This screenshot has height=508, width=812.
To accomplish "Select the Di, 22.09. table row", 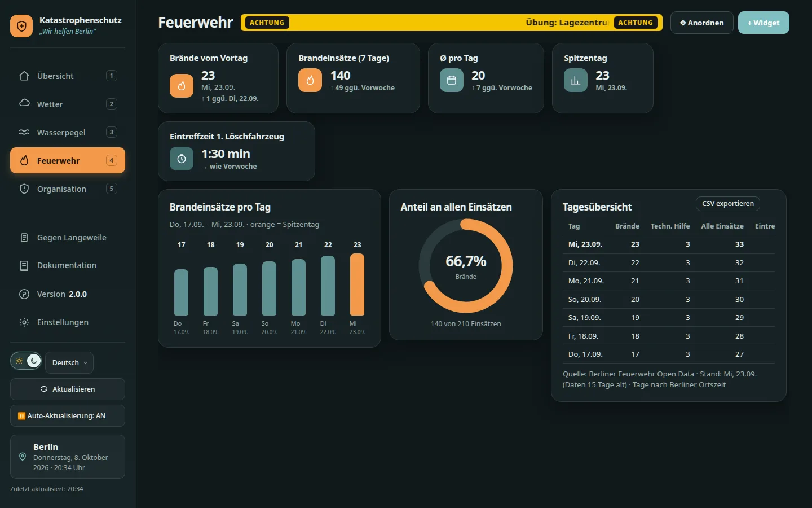I will click(x=669, y=263).
